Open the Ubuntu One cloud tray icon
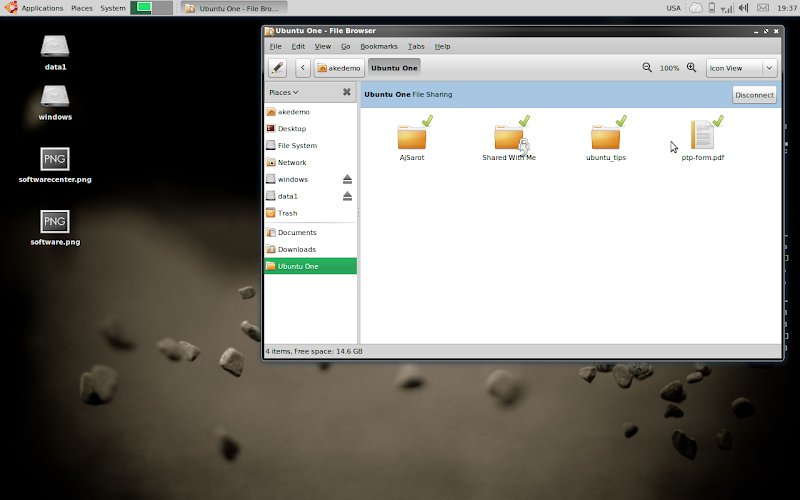This screenshot has height=500, width=800. click(x=696, y=8)
